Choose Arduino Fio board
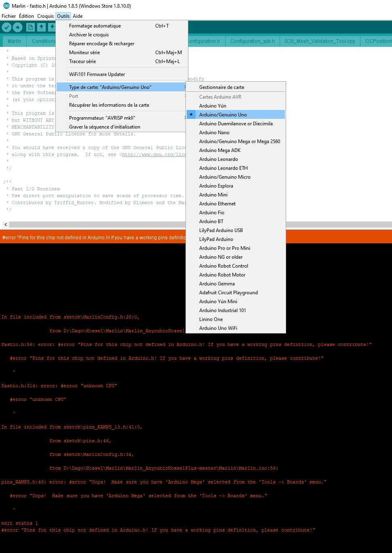The height and width of the screenshot is (553, 392). pos(236,213)
